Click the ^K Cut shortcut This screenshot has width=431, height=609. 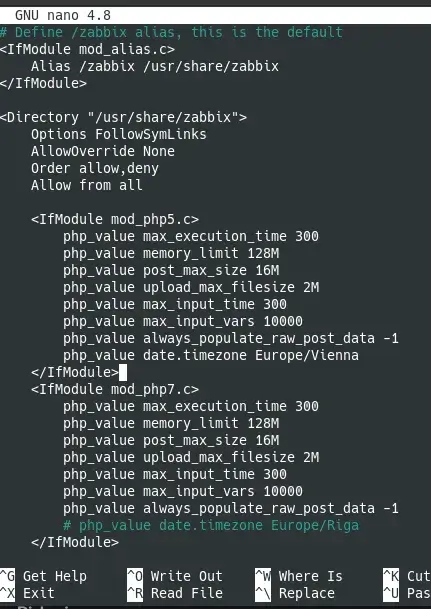coord(407,576)
